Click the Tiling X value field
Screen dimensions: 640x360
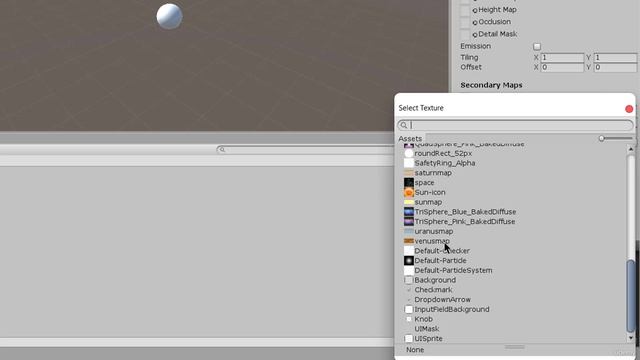coord(562,58)
